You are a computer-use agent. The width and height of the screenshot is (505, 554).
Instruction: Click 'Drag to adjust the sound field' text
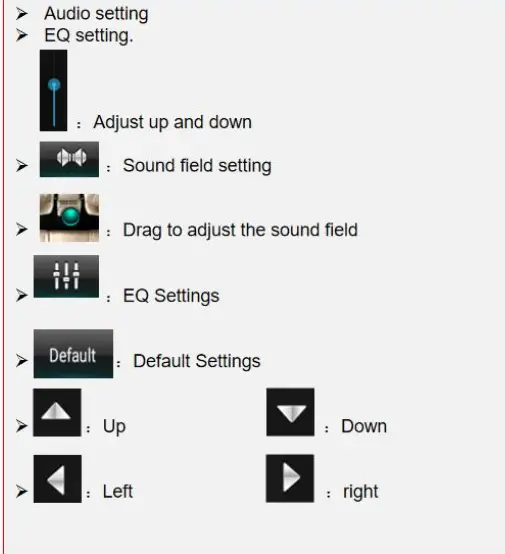point(240,230)
